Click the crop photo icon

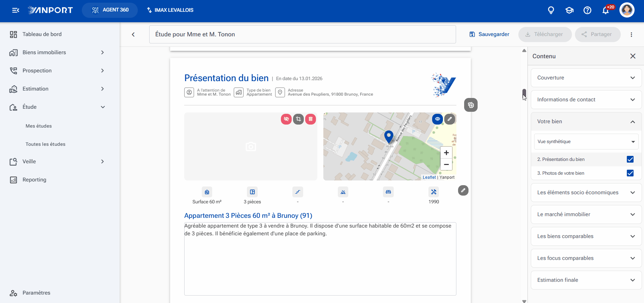click(298, 119)
